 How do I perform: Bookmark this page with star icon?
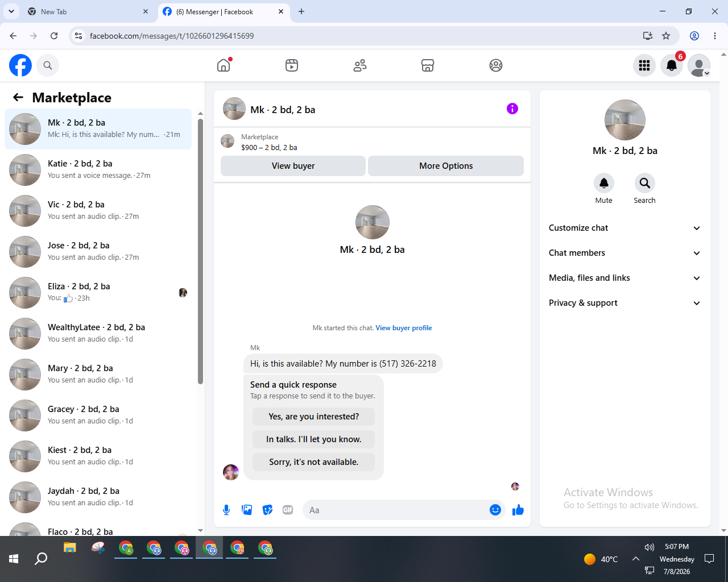[666, 36]
